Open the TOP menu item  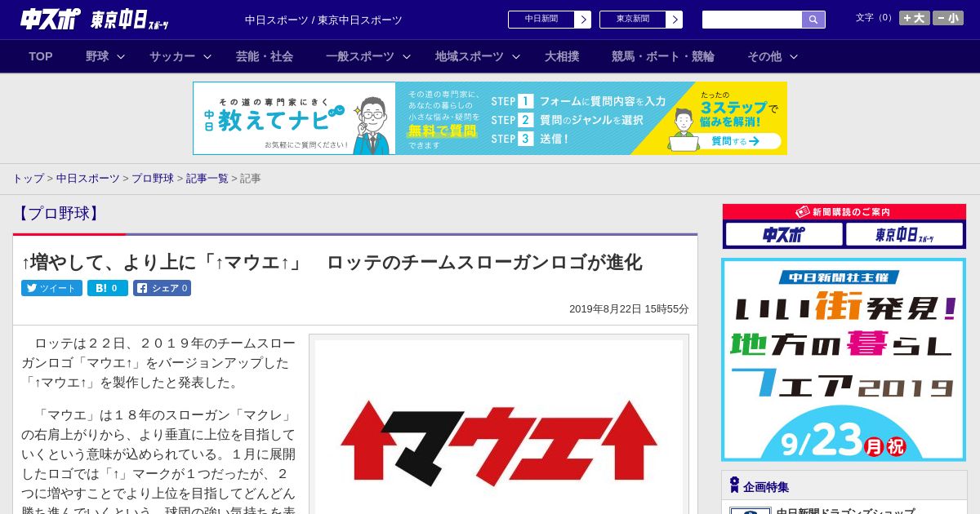(x=41, y=56)
